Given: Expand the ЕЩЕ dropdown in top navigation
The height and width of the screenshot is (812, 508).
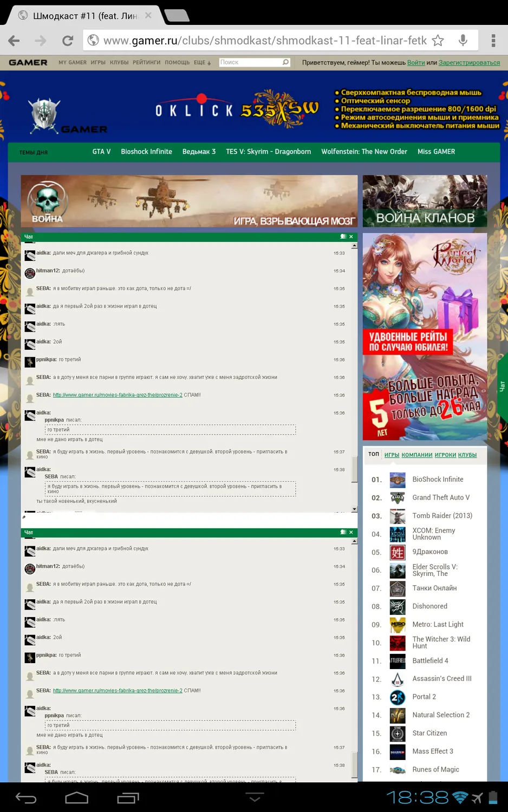Looking at the screenshot, I should 202,63.
